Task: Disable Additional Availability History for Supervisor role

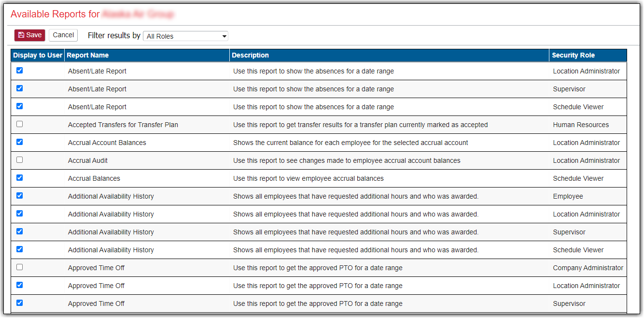Action: pos(19,231)
